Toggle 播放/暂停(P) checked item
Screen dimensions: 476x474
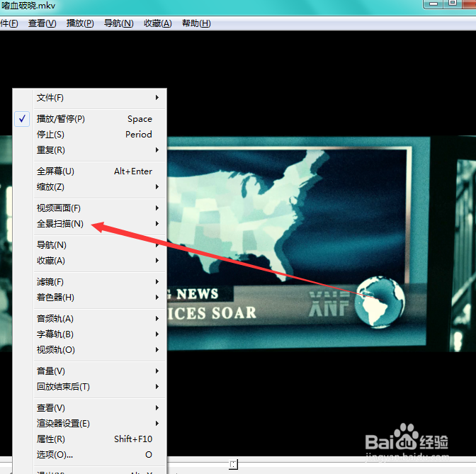pos(99,119)
